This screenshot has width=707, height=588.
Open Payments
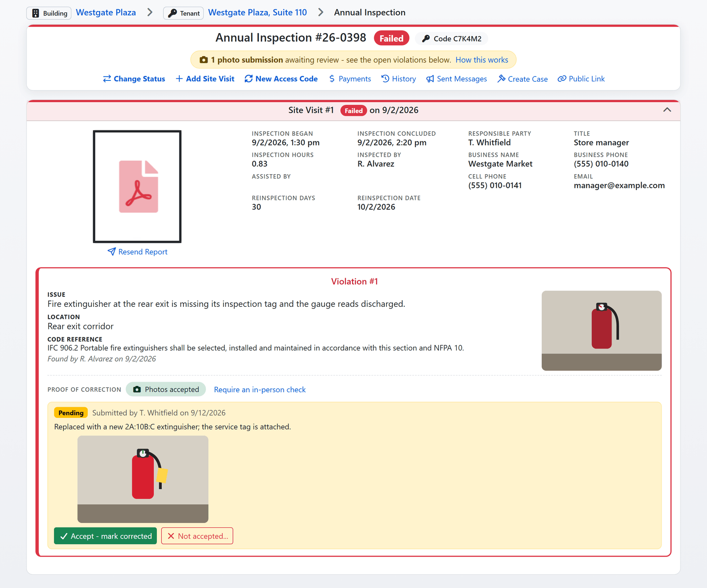350,79
